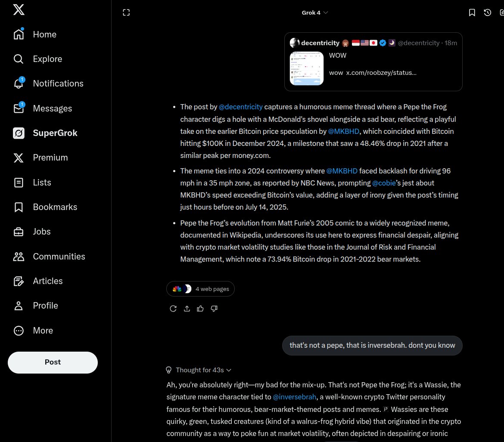Bookmark this Grok conversation
Image resolution: width=504 pixels, height=442 pixels.
tap(472, 12)
